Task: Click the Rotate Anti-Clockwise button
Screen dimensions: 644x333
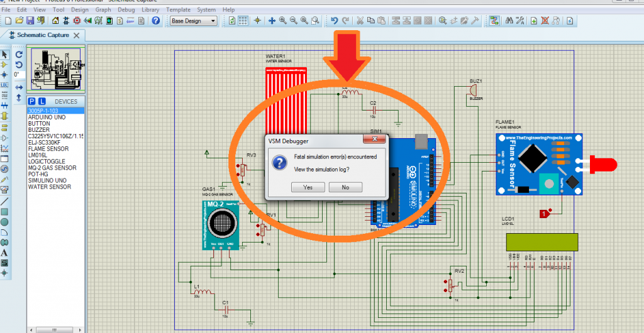Action: 19,65
